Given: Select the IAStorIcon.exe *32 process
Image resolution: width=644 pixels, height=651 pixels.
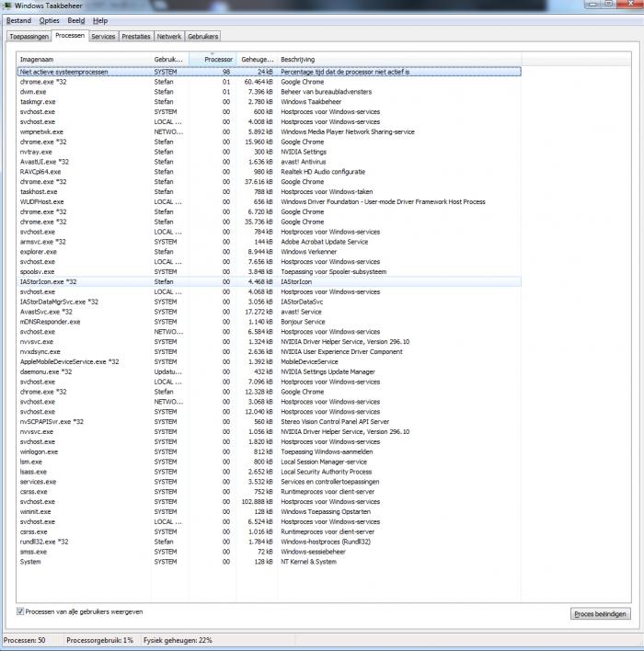Looking at the screenshot, I should pyautogui.click(x=270, y=281).
